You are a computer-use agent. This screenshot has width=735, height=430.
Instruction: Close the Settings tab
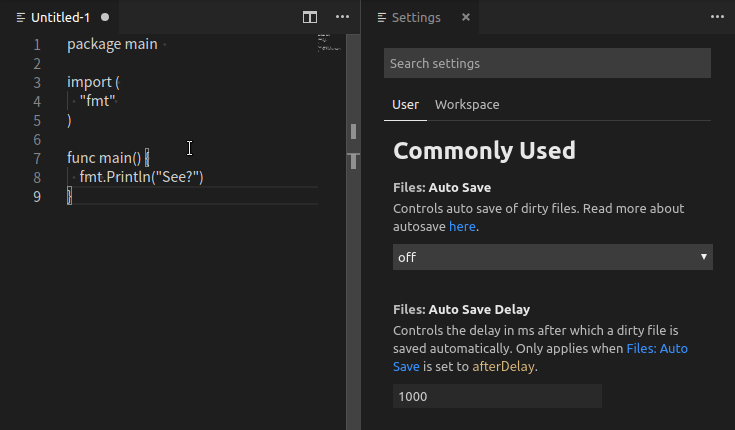466,18
